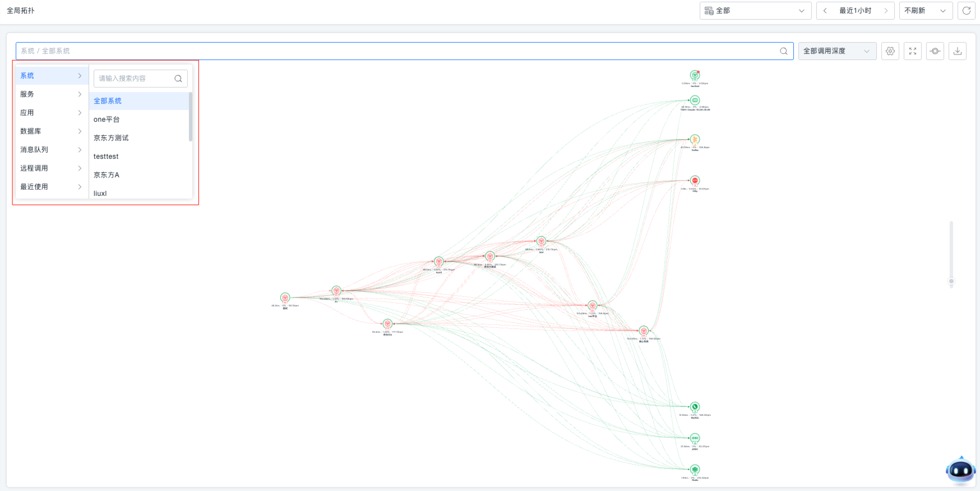The width and height of the screenshot is (980, 491).
Task: Click the JDBC node icon
Action: click(x=695, y=438)
